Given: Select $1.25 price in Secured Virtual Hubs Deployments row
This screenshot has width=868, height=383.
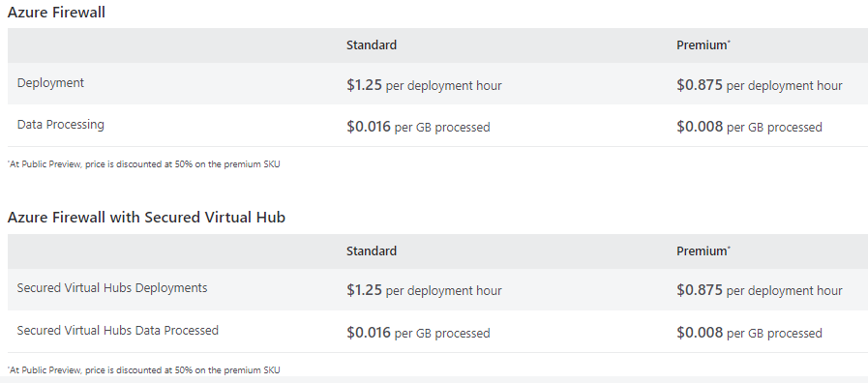Looking at the screenshot, I should coord(364,290).
